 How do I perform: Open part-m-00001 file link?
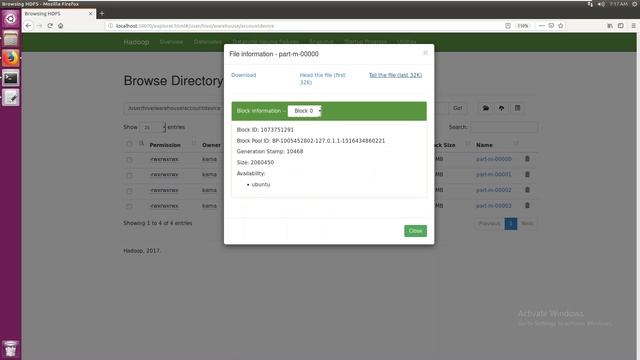coord(493,174)
